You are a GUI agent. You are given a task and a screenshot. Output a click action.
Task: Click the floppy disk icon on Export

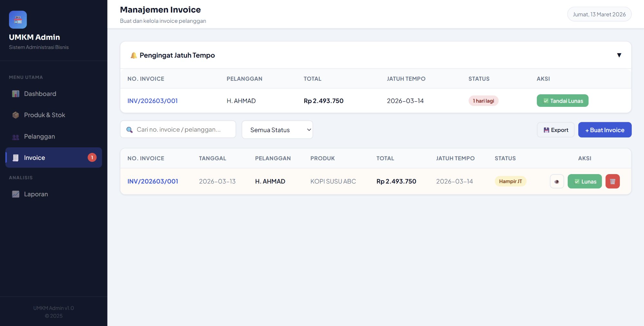[x=546, y=130]
